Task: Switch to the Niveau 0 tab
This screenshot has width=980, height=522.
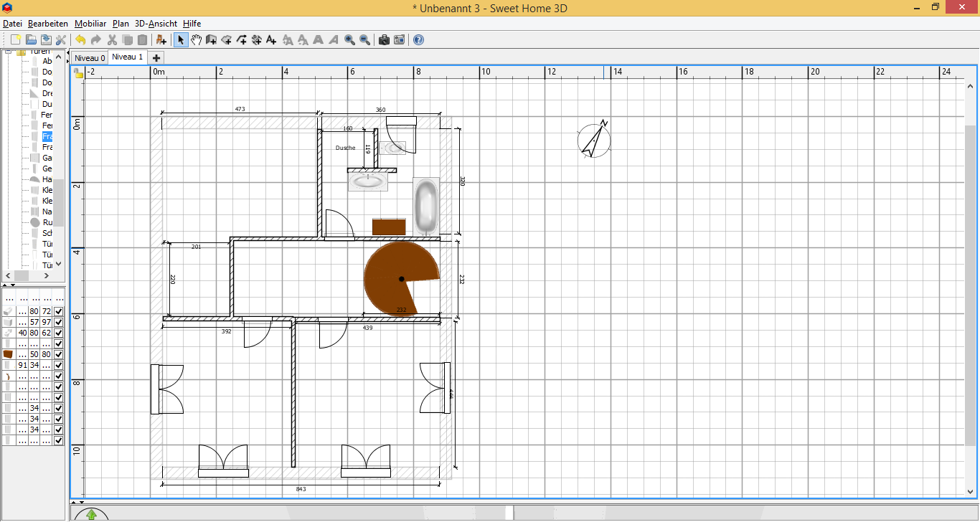Action: pos(90,58)
